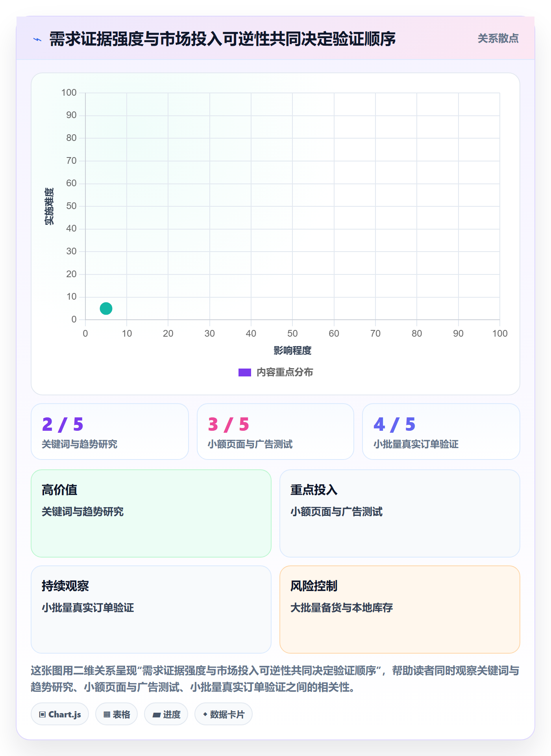Select 小批量真实订单验证 in the 持续观察 card
The height and width of the screenshot is (756, 551).
pos(88,608)
